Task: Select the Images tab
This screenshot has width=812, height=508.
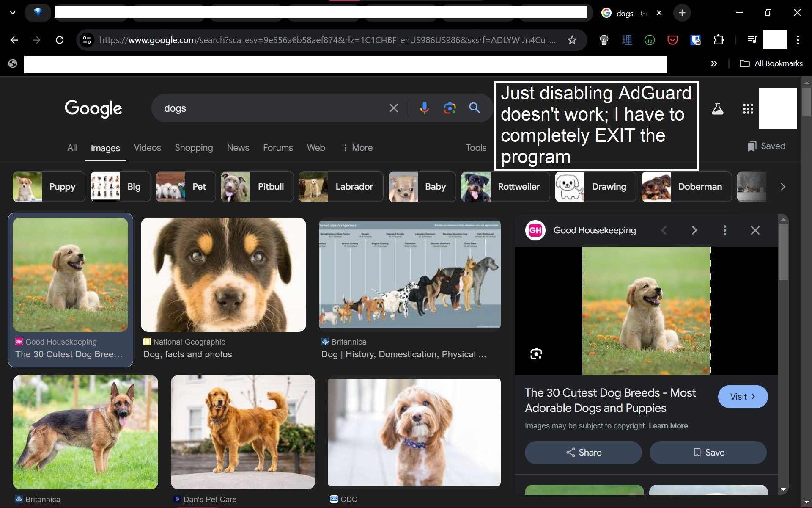Action: [x=105, y=148]
